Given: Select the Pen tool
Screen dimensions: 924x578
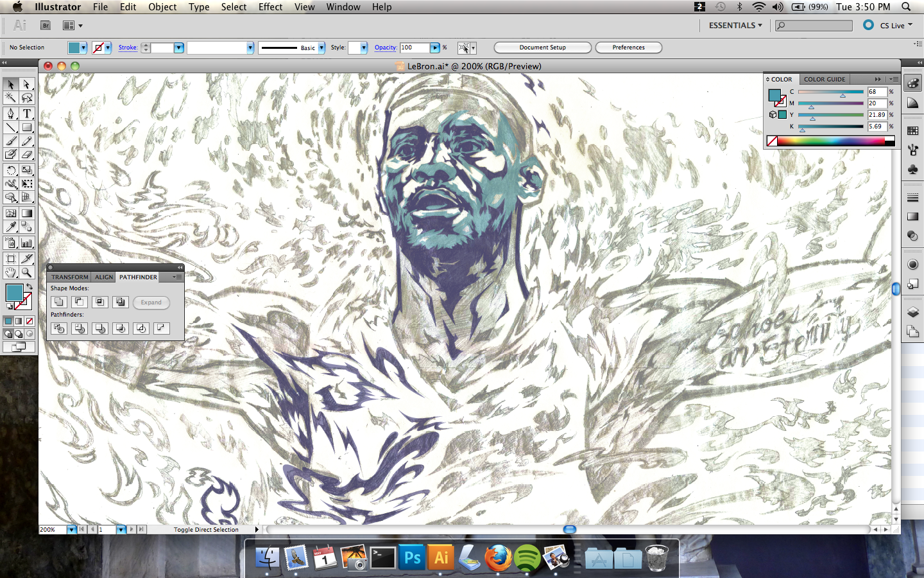Looking at the screenshot, I should click(11, 114).
